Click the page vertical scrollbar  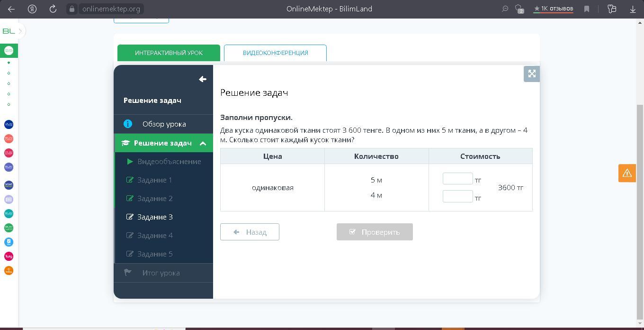coord(640,211)
